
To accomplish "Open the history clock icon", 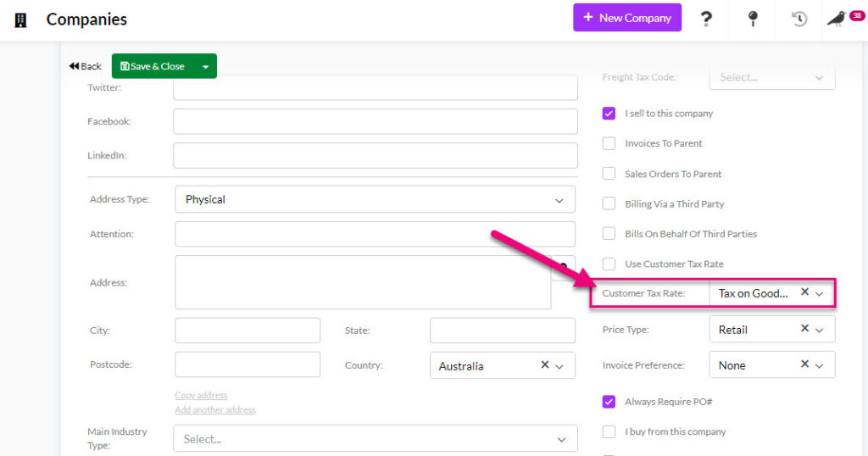I will tap(798, 19).
